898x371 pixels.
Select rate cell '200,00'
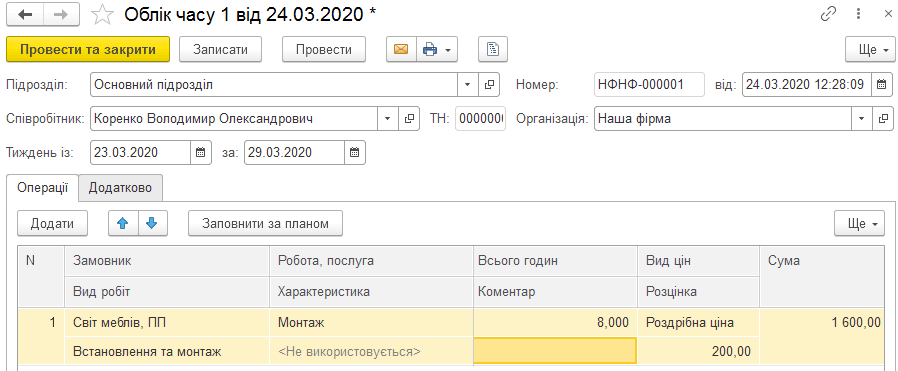(698, 351)
